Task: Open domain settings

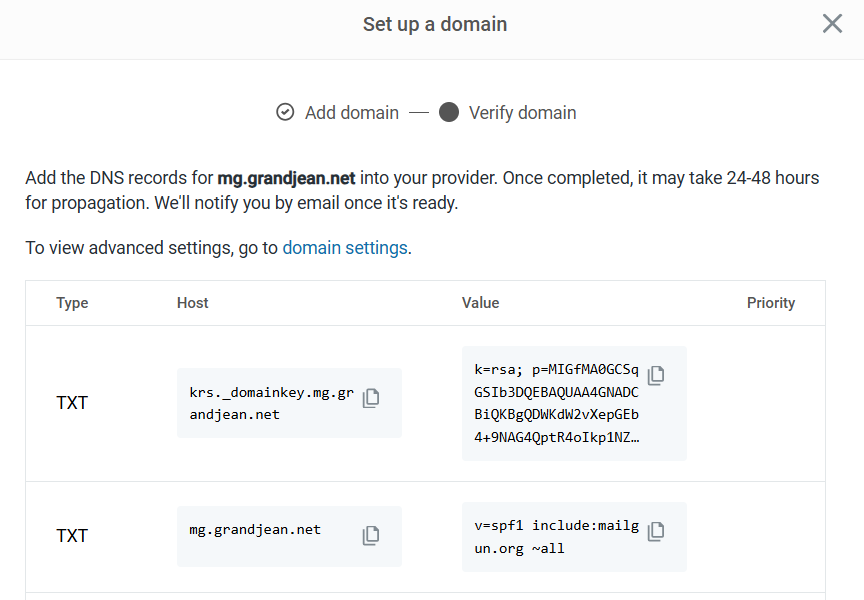Action: 344,247
